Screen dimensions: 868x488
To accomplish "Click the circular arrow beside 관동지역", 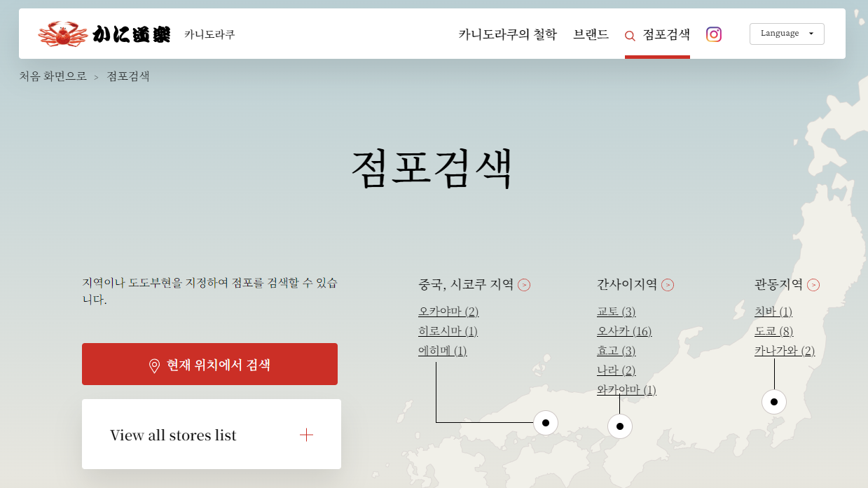I will tap(813, 284).
